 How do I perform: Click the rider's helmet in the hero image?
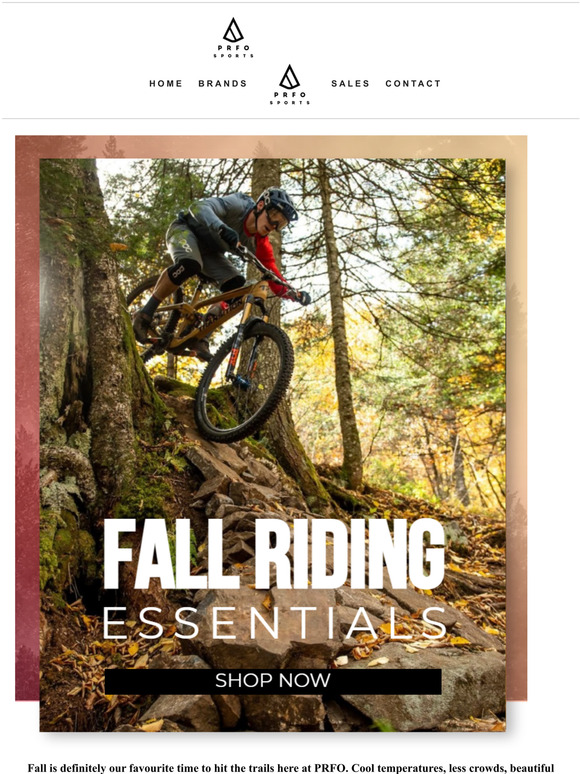pyautogui.click(x=278, y=203)
